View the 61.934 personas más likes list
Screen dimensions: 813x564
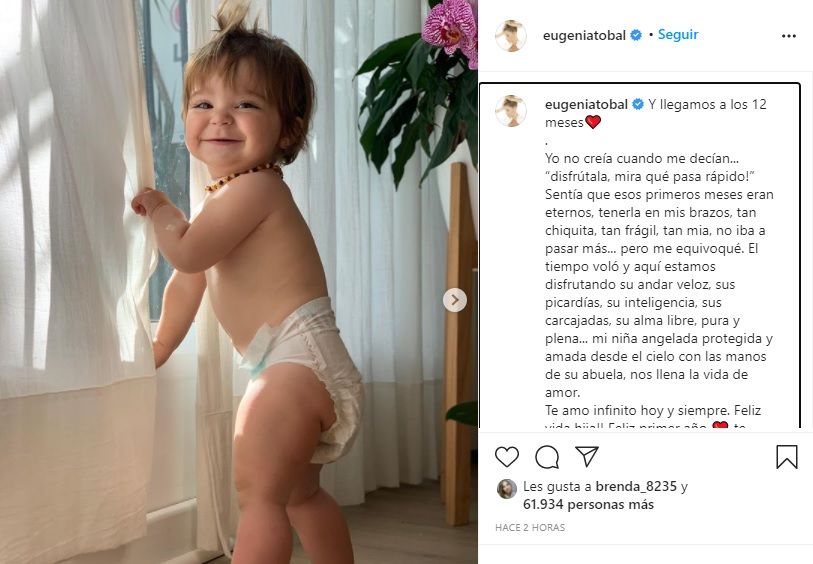(588, 504)
